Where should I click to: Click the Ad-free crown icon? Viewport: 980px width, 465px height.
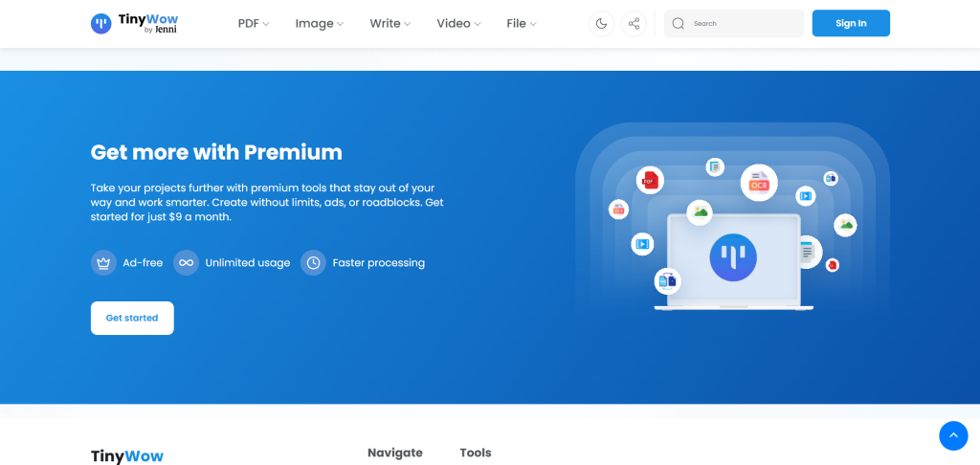click(103, 263)
